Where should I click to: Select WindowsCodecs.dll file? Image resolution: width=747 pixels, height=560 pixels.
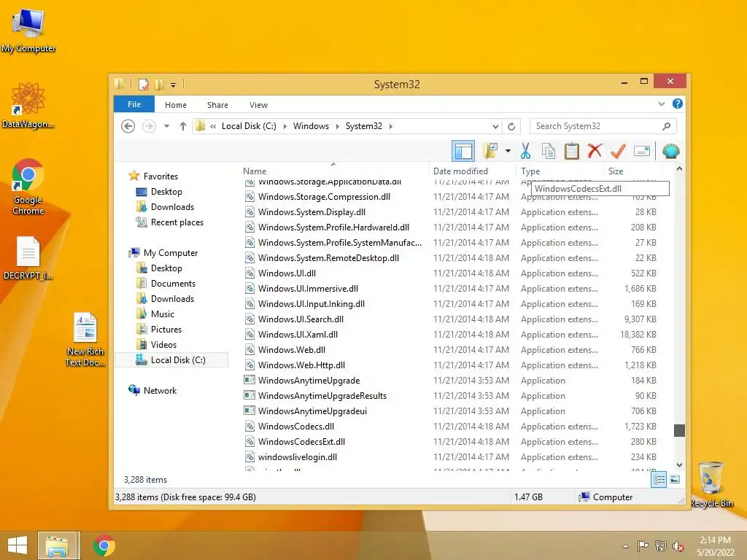(x=296, y=426)
